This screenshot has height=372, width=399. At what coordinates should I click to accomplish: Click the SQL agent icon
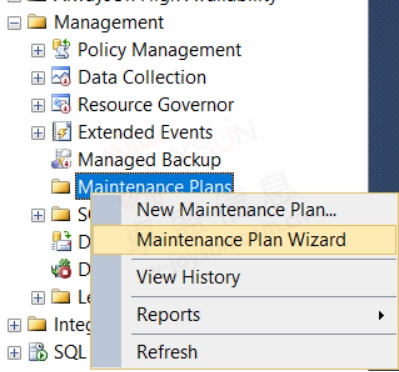click(38, 352)
